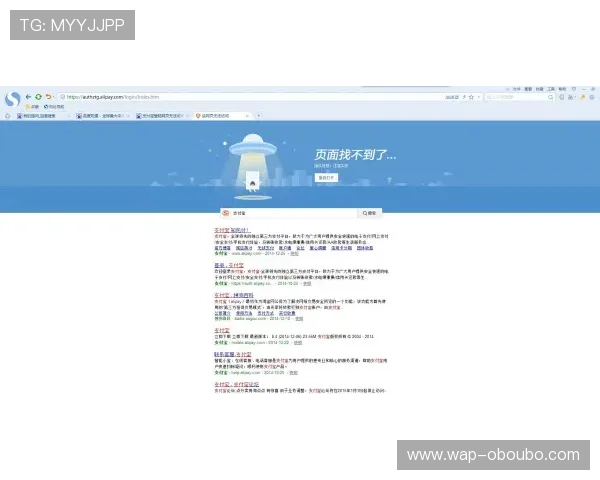Open the 帮助 menu
600x480 pixels.
[x=562, y=89]
